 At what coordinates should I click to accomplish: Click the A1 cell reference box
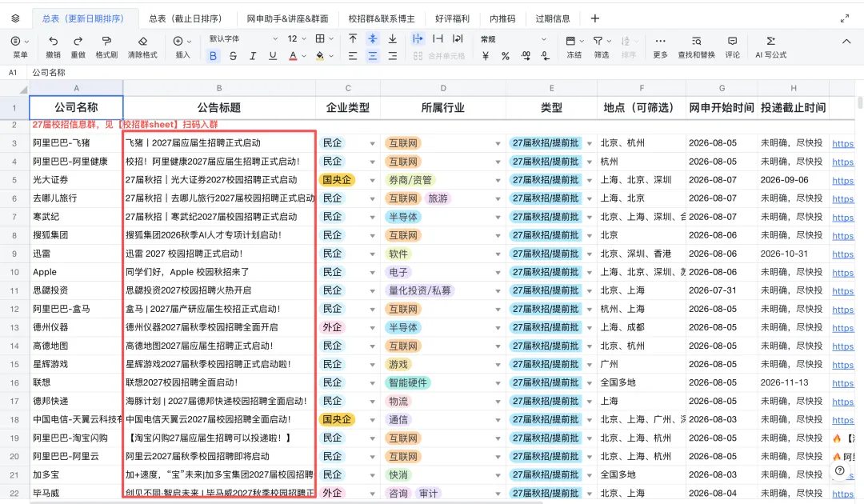(x=13, y=72)
